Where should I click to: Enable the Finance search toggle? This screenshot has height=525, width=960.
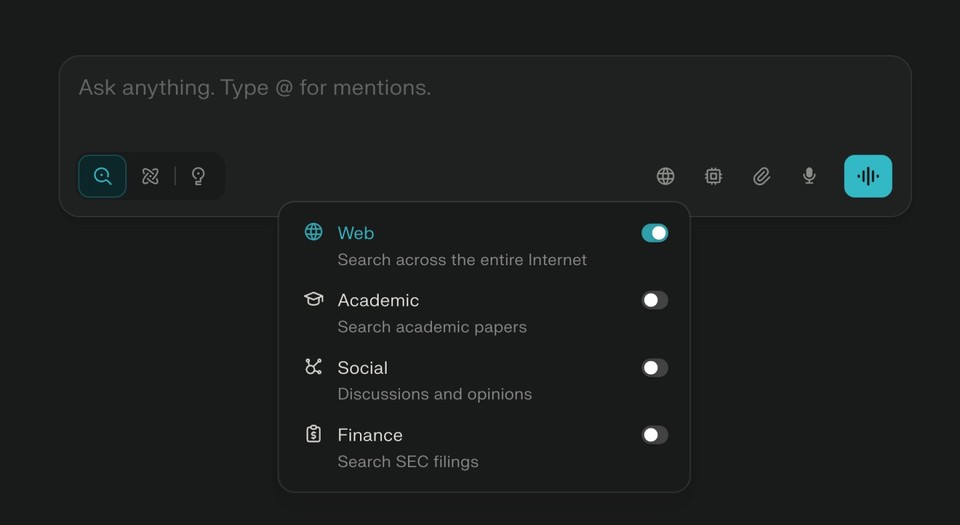coord(654,435)
